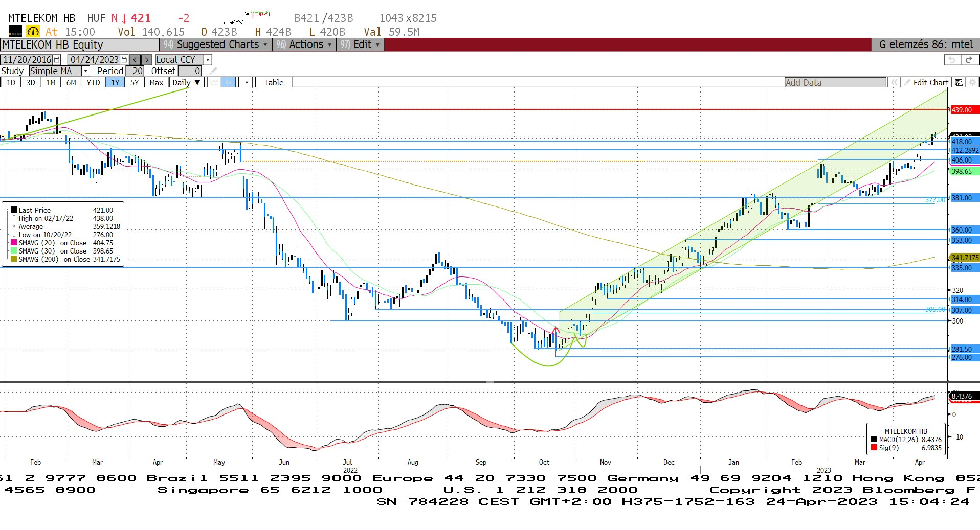Image resolution: width=980 pixels, height=530 pixels.
Task: Click the SMAVG (200) olive legend swatch
Action: pos(14,259)
